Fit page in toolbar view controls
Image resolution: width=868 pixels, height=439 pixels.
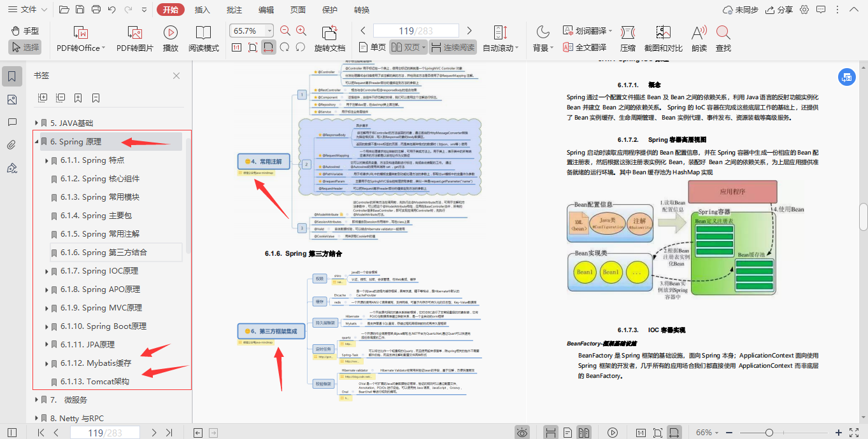pyautogui.click(x=253, y=47)
